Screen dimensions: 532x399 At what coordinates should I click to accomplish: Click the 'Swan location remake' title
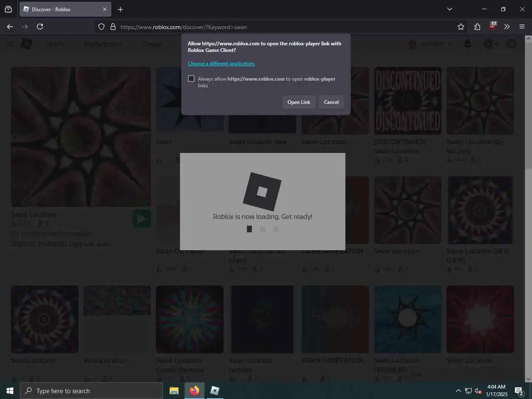coord(250,365)
